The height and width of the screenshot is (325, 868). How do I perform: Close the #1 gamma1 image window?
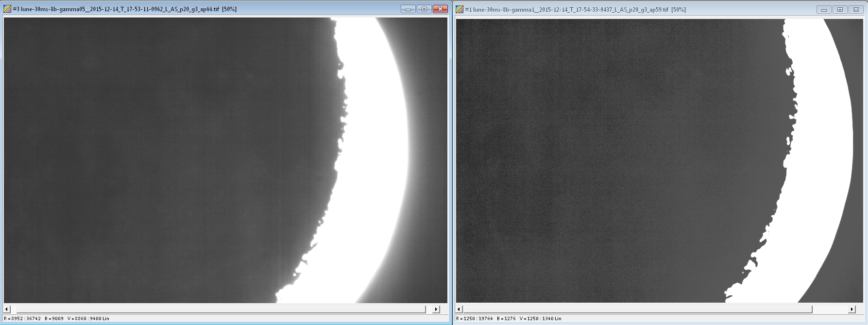pos(856,10)
